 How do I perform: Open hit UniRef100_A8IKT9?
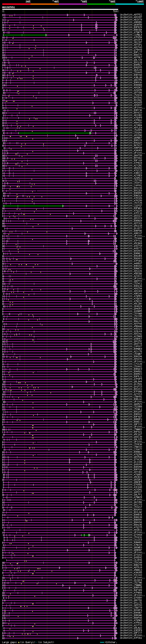coord(131,20)
